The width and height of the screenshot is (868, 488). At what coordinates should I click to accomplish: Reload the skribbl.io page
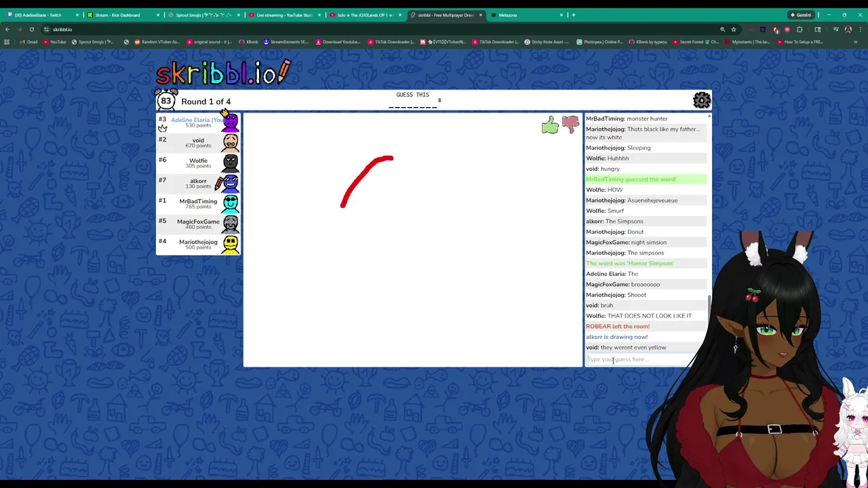point(31,29)
